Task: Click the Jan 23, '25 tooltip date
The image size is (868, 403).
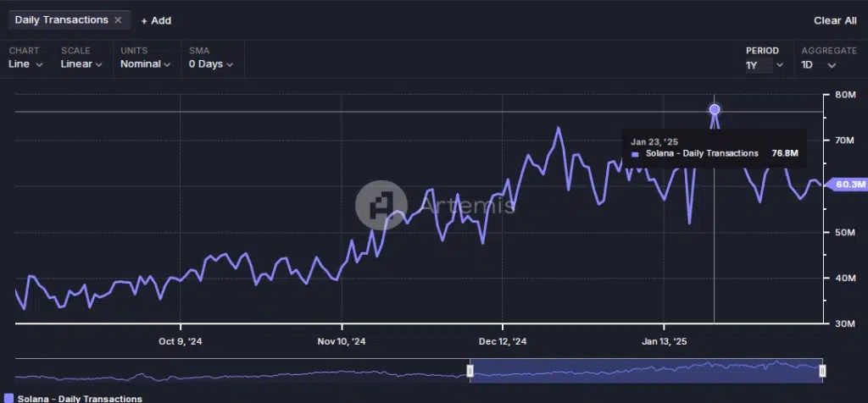Action: pos(654,142)
